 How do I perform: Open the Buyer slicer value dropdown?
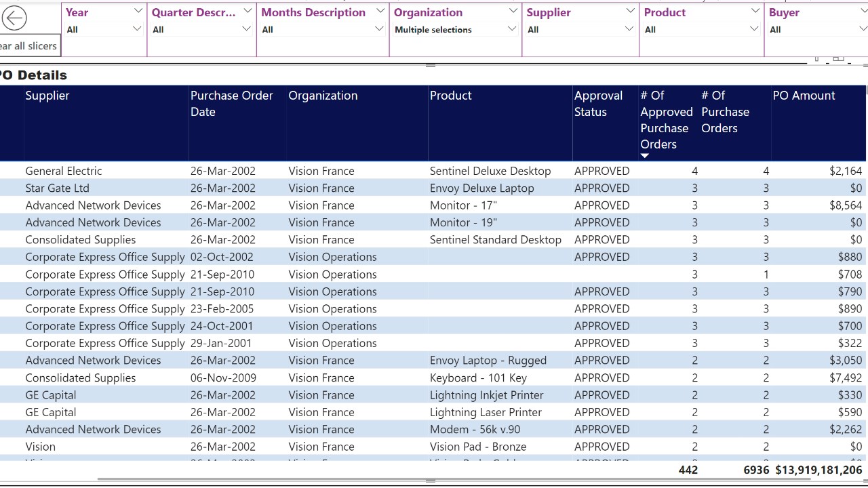click(818, 29)
